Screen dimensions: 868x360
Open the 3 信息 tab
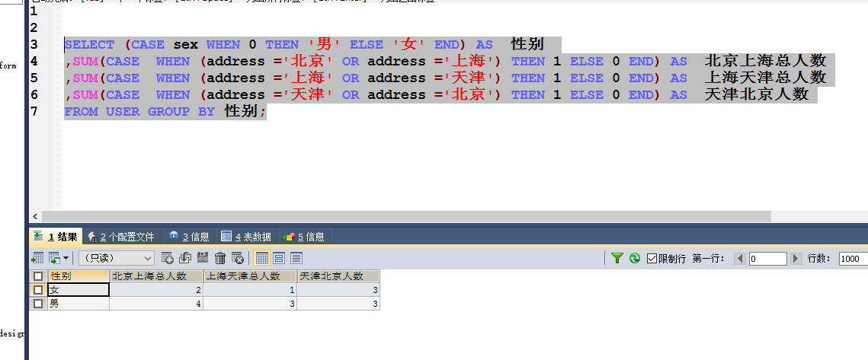(189, 237)
